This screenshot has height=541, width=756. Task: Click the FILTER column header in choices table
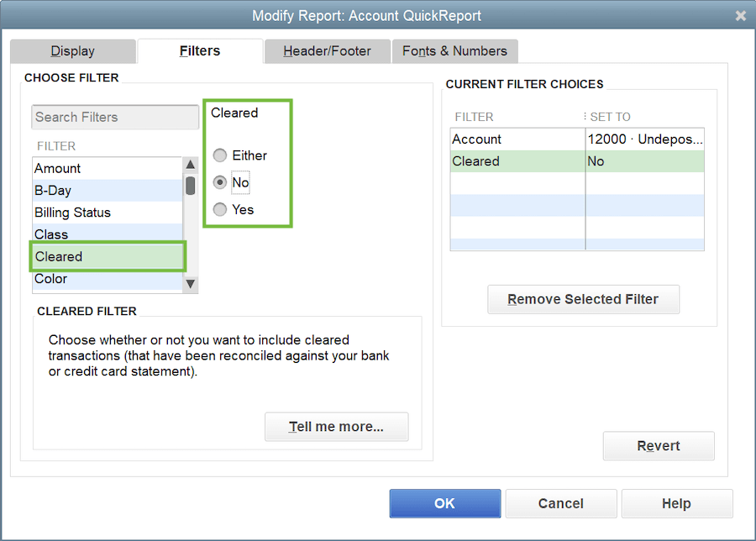[x=474, y=117]
